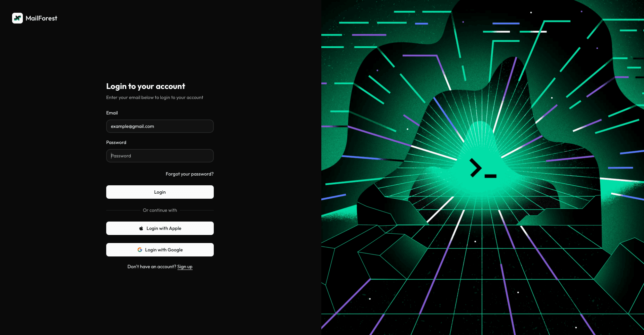Click the MailForest logo icon
Image resolution: width=644 pixels, height=335 pixels.
pos(17,18)
